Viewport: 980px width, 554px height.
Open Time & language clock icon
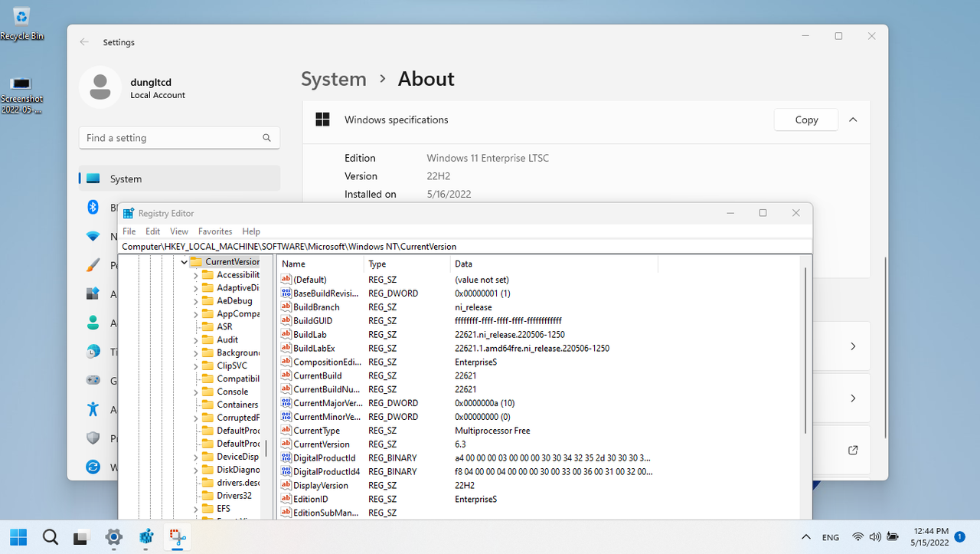(x=93, y=352)
